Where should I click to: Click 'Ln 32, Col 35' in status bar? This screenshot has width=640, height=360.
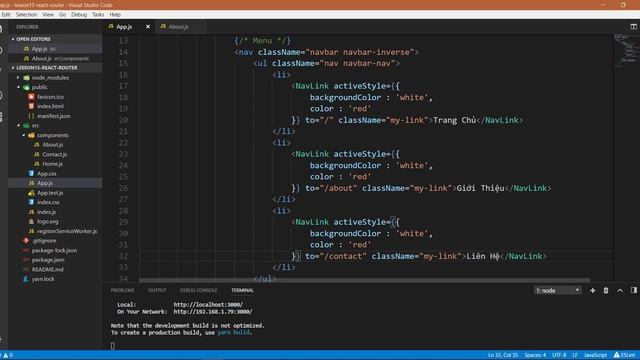coord(502,355)
